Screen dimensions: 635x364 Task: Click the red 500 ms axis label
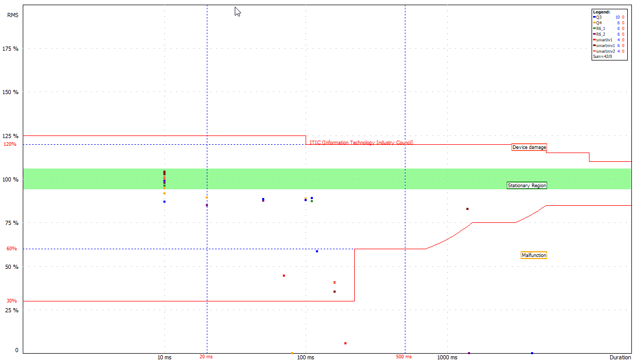point(404,357)
